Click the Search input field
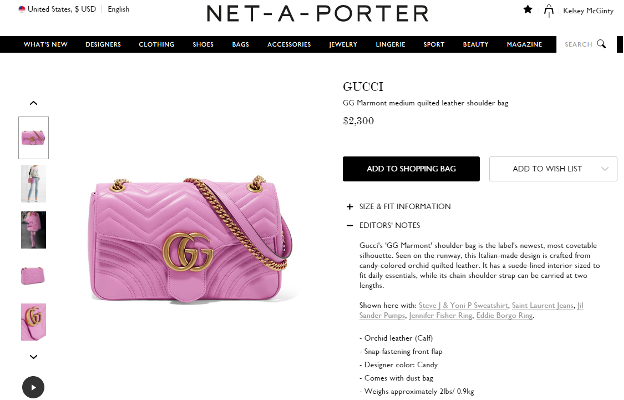The width and height of the screenshot is (624, 400). tap(578, 44)
